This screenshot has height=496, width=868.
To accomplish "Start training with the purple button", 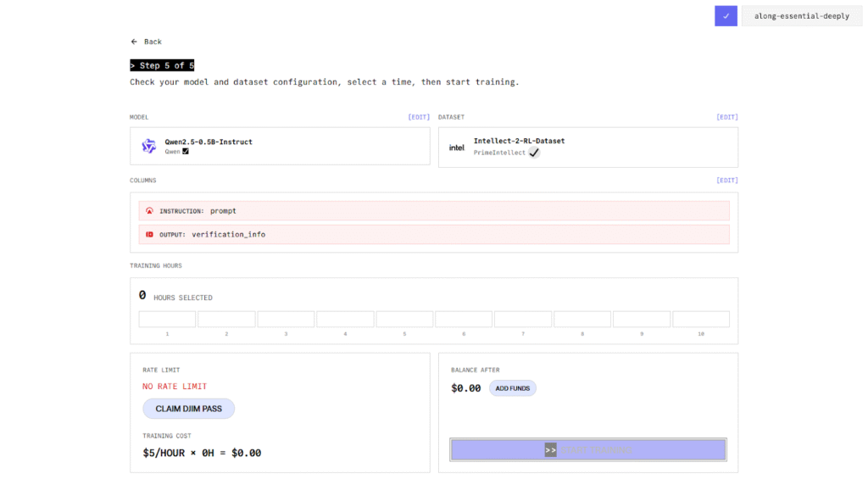I will tap(587, 449).
